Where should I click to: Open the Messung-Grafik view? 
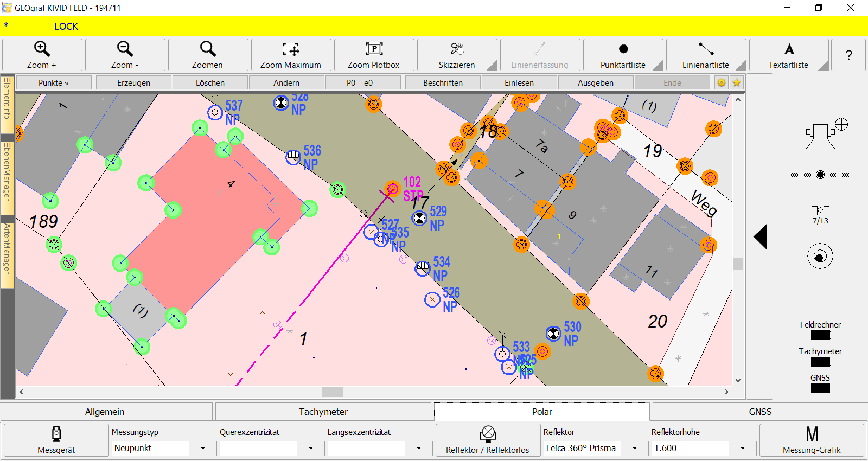(812, 440)
